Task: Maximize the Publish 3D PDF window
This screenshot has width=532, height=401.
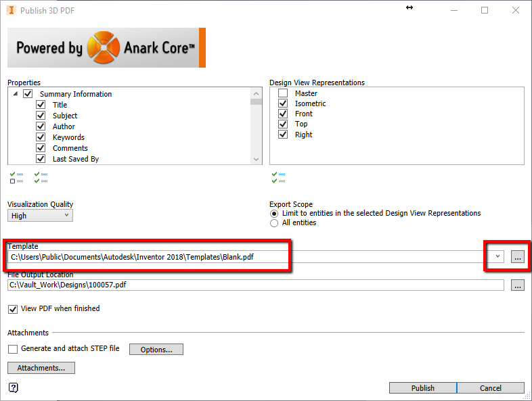Action: coord(485,10)
